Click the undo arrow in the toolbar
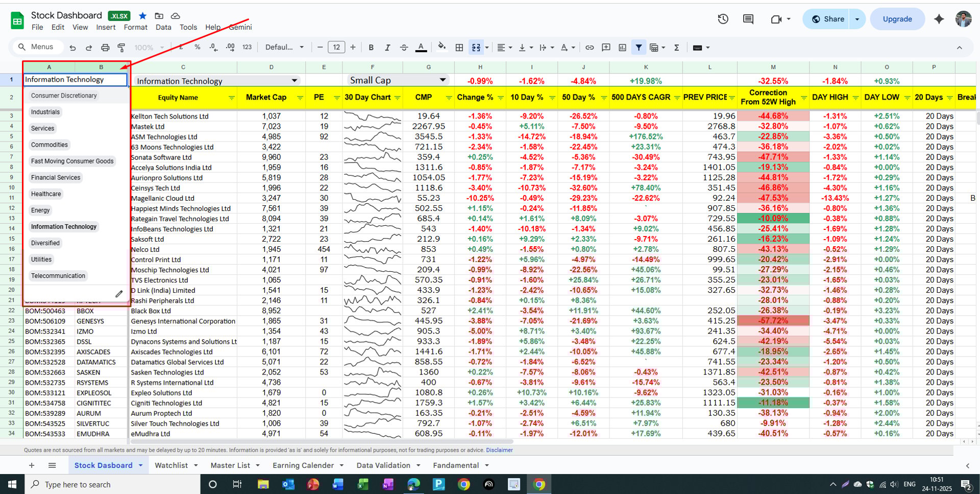The height and width of the screenshot is (494, 980). 72,48
